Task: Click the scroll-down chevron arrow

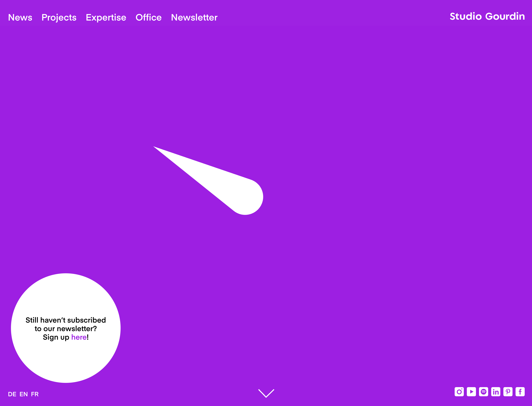Action: 266,393
